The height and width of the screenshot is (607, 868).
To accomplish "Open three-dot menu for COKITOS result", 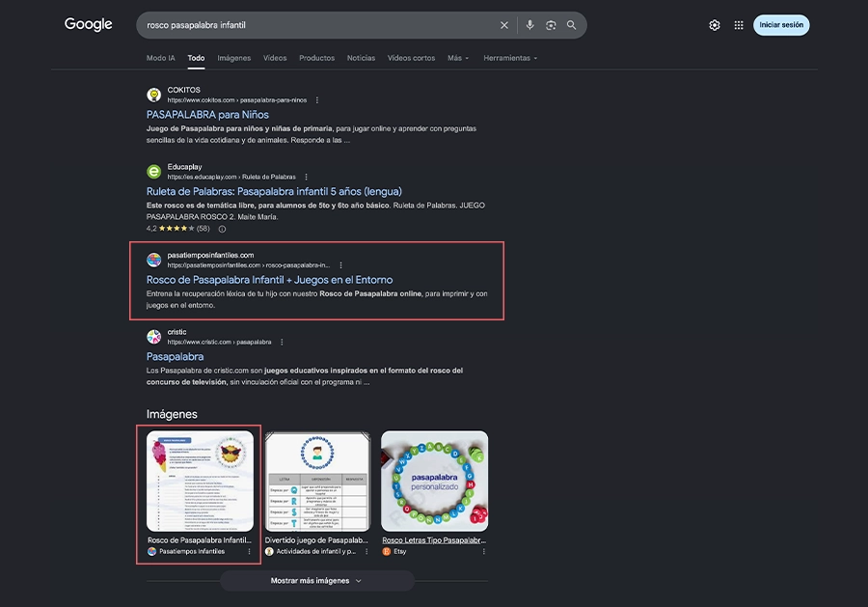I will coord(317,100).
